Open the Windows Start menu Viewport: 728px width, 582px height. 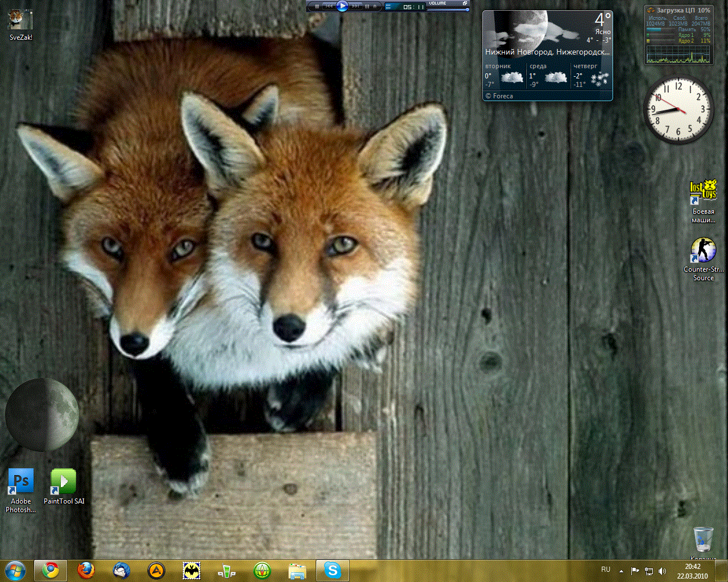pyautogui.click(x=15, y=570)
